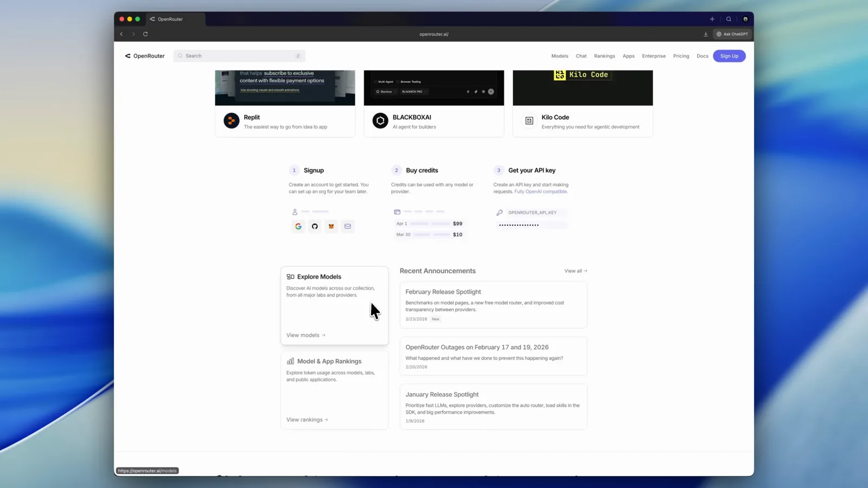Click the Replit logo icon
This screenshot has height=488, width=868.
pyautogui.click(x=232, y=120)
